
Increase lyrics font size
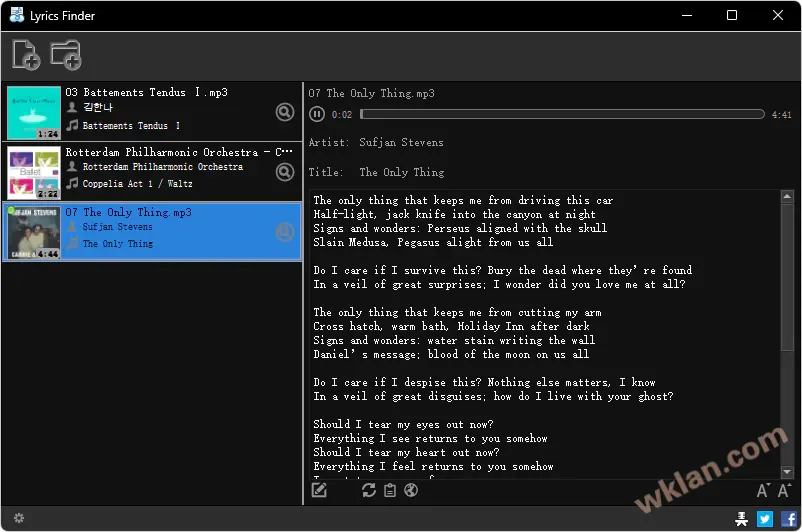784,490
